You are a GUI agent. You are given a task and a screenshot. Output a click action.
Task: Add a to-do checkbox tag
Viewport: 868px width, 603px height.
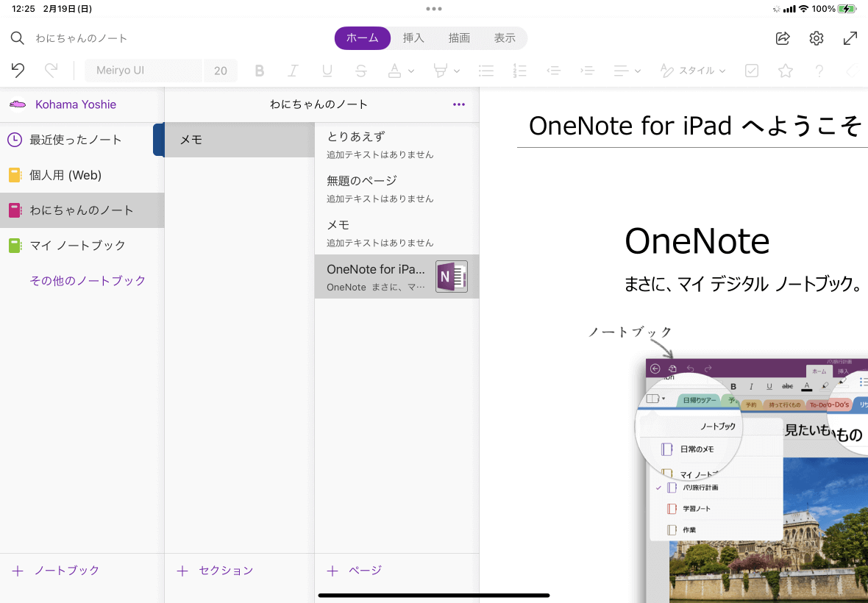coord(752,71)
